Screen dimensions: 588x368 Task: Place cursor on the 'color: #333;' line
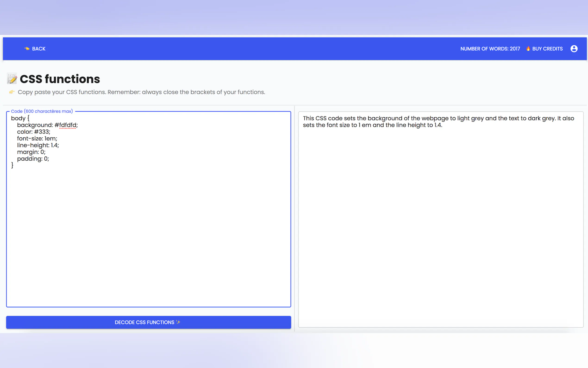[x=34, y=132]
